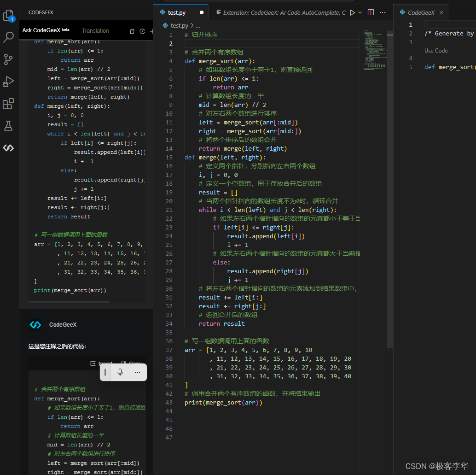This screenshot has width=476, height=475.
Task: Expand the breadcrumb ellipsis item
Action: (x=198, y=25)
